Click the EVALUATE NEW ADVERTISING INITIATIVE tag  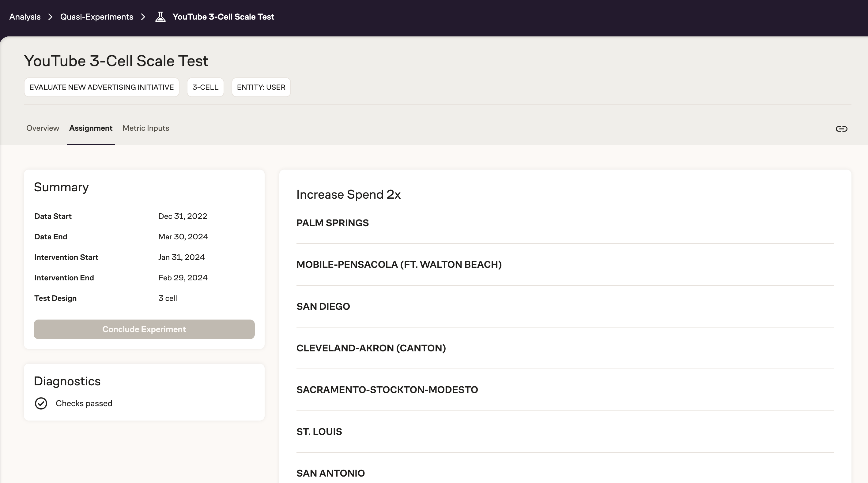pyautogui.click(x=101, y=87)
